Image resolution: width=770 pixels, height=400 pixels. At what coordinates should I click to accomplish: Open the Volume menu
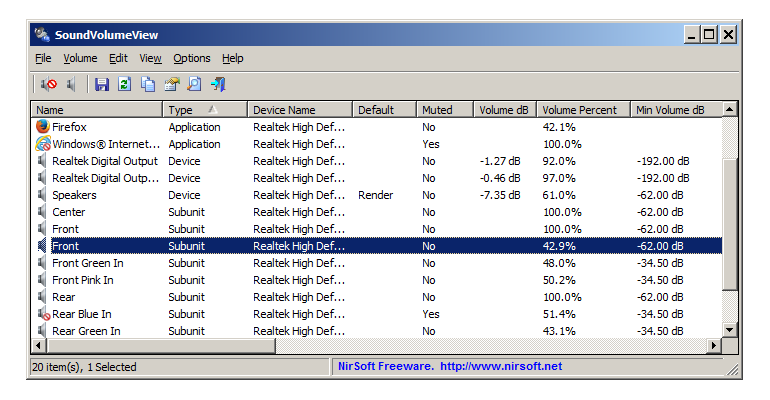pyautogui.click(x=80, y=58)
